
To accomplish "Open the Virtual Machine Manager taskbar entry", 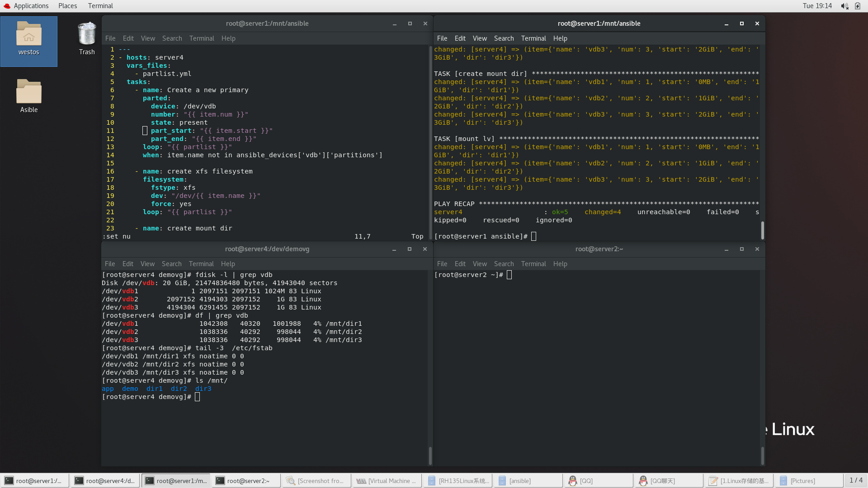I will click(387, 481).
